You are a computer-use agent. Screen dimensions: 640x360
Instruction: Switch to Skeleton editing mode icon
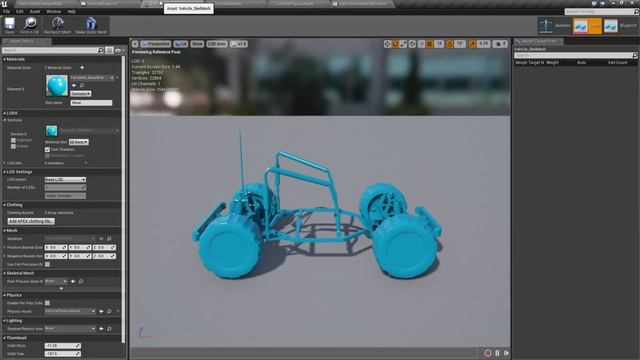pyautogui.click(x=546, y=26)
